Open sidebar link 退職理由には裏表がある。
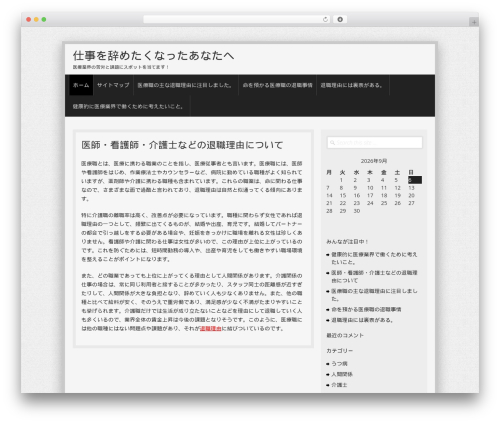The image size is (500, 423). pyautogui.click(x=362, y=320)
